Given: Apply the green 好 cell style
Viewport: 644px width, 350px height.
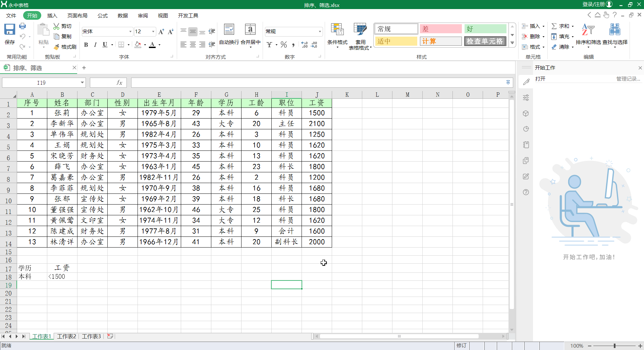Looking at the screenshot, I should 485,29.
